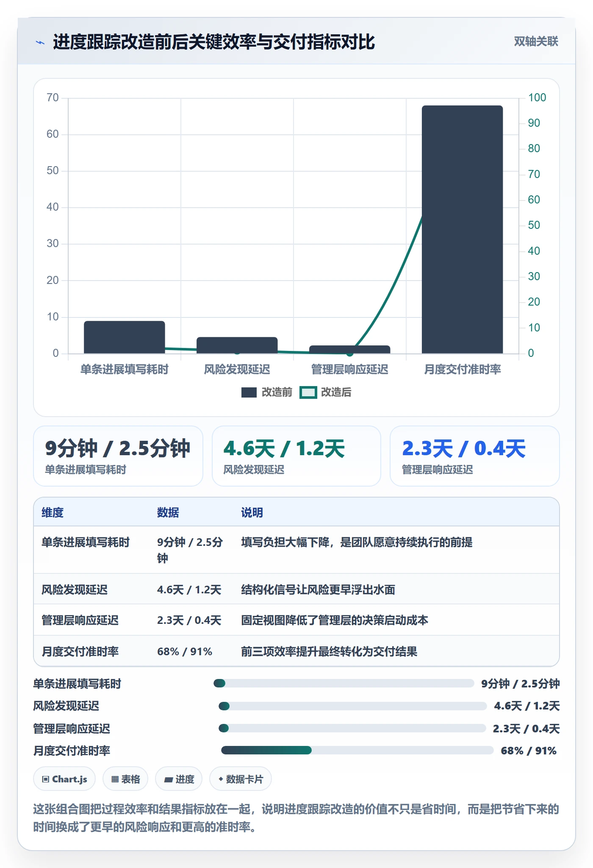Click the 数据 column header

pos(168,512)
